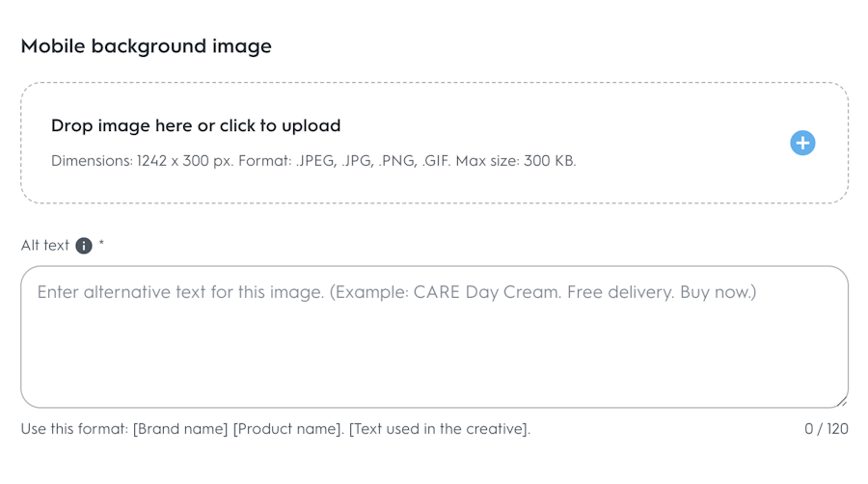This screenshot has width=868, height=484.
Task: Click the "CARE Day Cream" example placeholder
Action: point(476,292)
